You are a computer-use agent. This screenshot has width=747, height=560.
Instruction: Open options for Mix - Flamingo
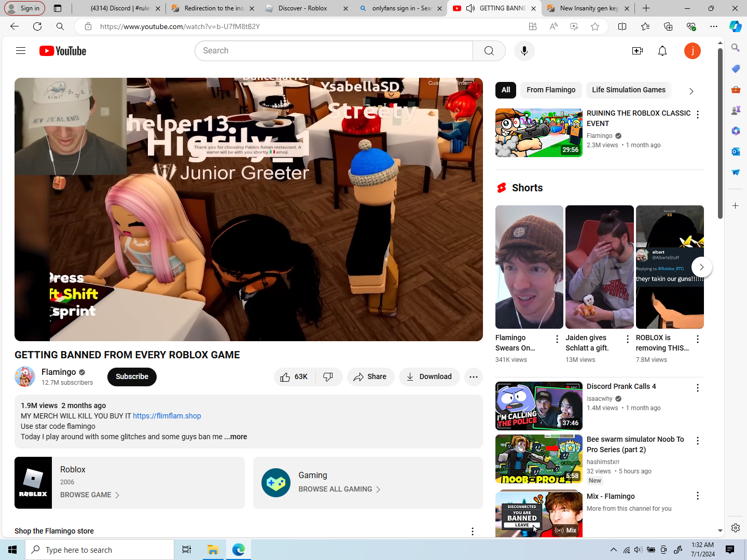pos(698,496)
